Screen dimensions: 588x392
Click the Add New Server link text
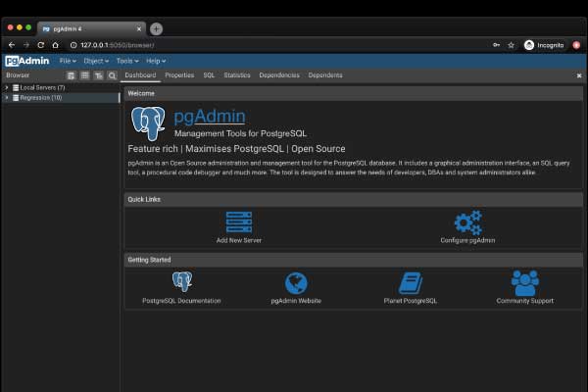pos(239,240)
